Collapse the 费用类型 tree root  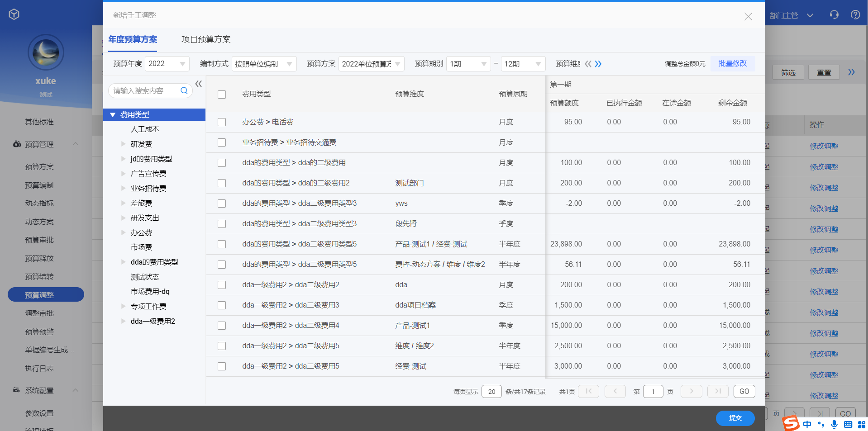(113, 114)
